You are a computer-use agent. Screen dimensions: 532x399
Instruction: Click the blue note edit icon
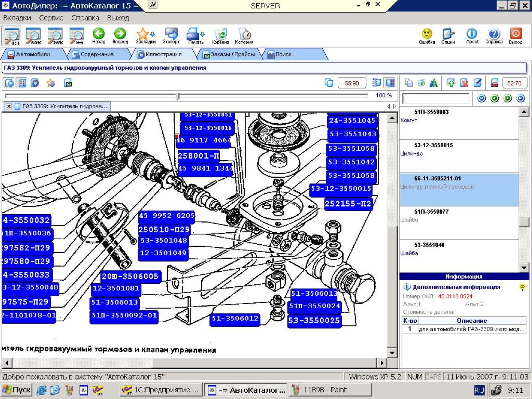477,83
